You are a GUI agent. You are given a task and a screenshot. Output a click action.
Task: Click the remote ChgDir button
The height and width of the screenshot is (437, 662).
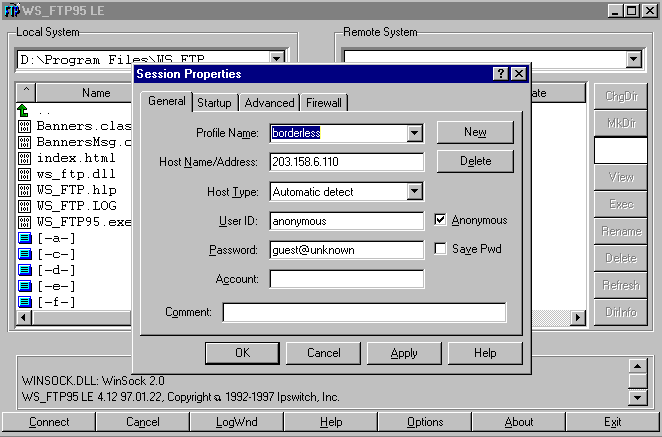(x=621, y=96)
